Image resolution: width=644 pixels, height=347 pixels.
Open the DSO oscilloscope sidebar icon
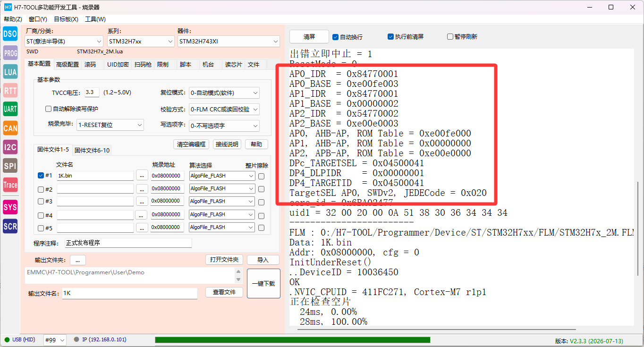(10, 34)
